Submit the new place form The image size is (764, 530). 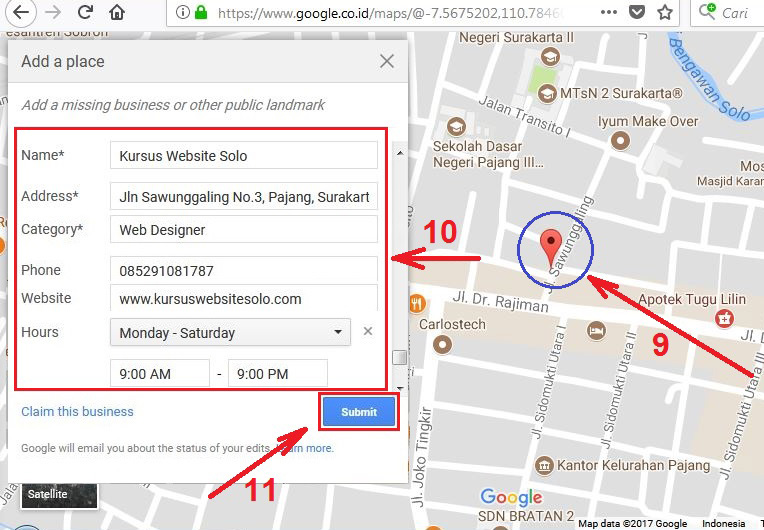tap(359, 412)
